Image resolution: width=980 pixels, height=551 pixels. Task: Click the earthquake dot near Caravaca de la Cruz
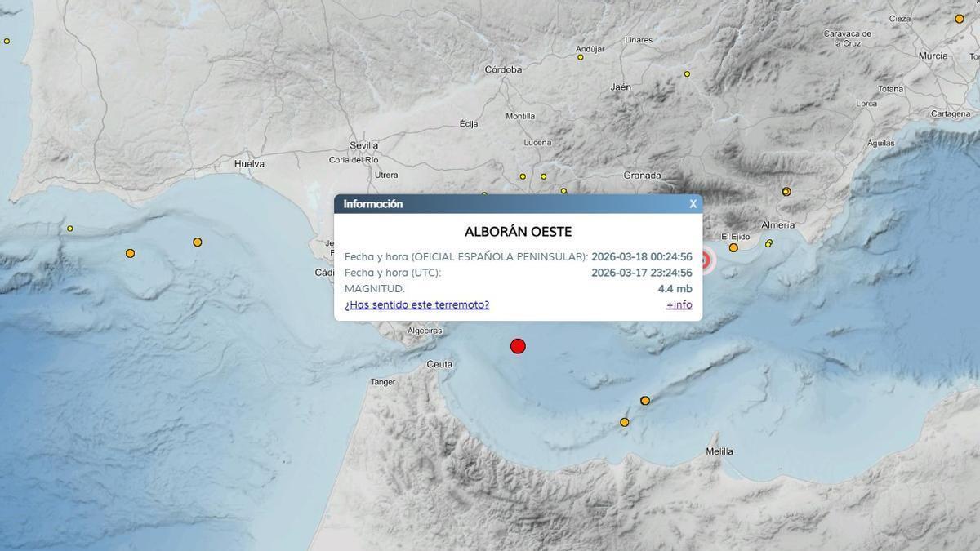[x=960, y=20]
